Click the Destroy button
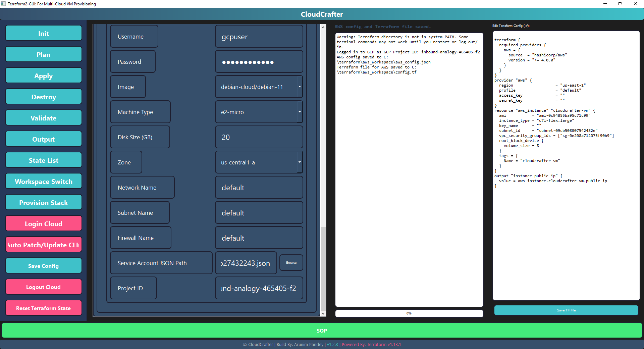Viewport: 644px width, 349px height. click(43, 96)
